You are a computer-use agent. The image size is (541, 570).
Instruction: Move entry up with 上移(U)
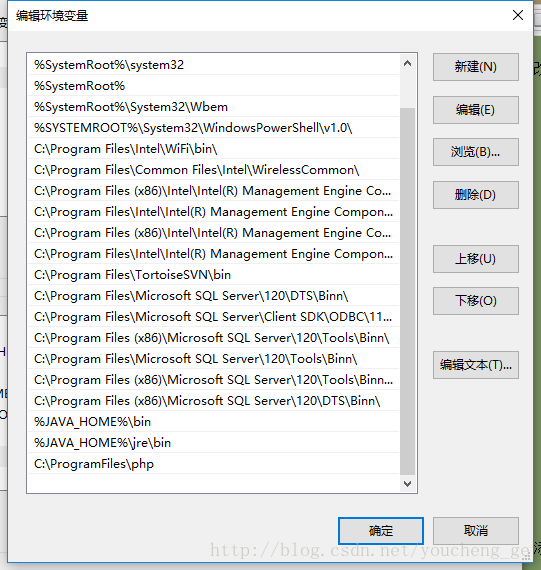(x=476, y=259)
